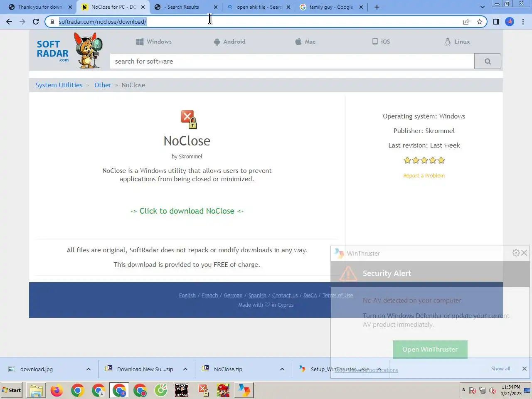Image resolution: width=532 pixels, height=399 pixels.
Task: Click the muted volume tray icon
Action: click(493, 390)
